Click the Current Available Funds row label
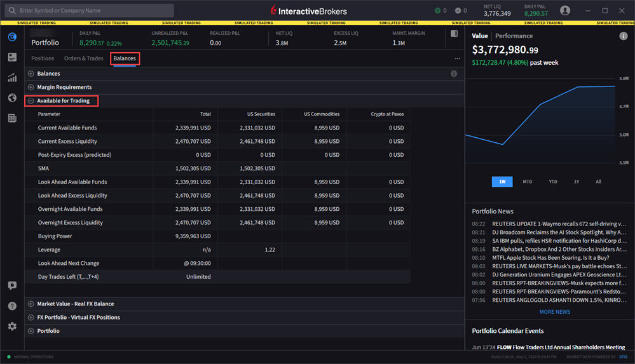This screenshot has height=364, width=635. click(67, 128)
